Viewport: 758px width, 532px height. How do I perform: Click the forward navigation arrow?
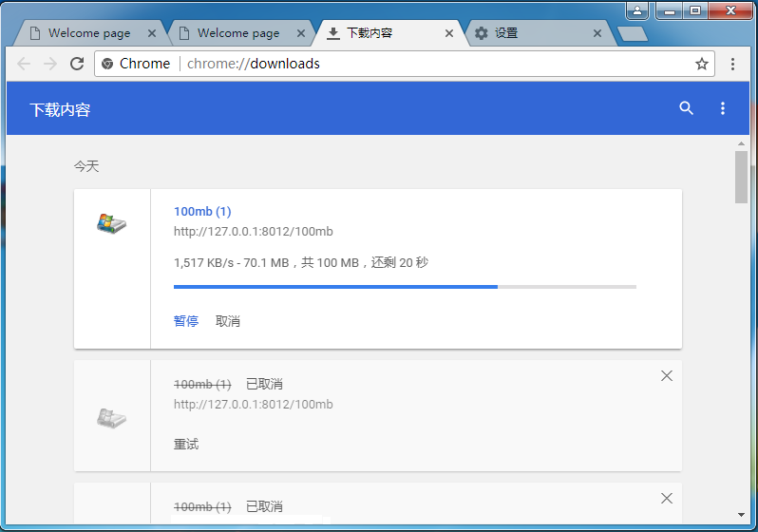(x=50, y=64)
